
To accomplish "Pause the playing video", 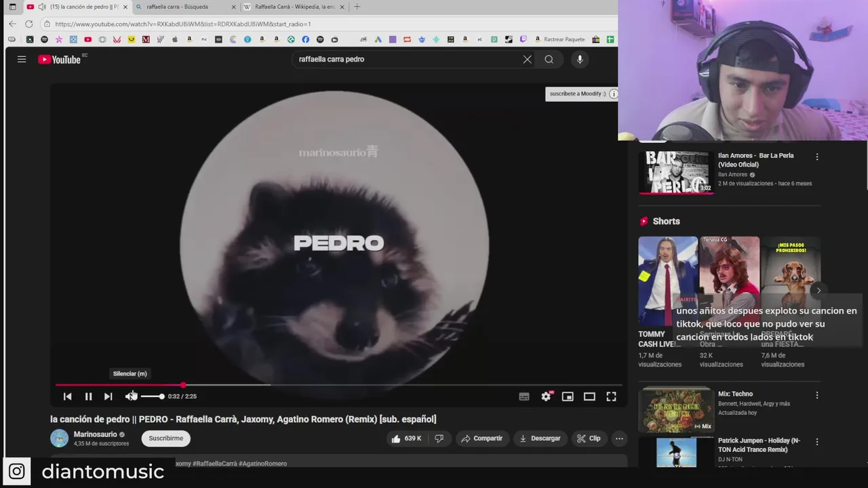I will [88, 396].
